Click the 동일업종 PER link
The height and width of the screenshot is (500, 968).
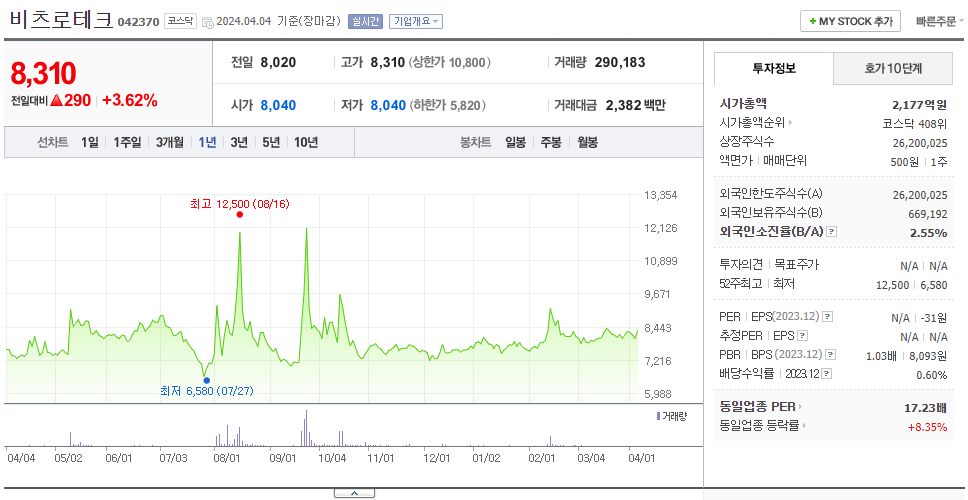point(757,407)
